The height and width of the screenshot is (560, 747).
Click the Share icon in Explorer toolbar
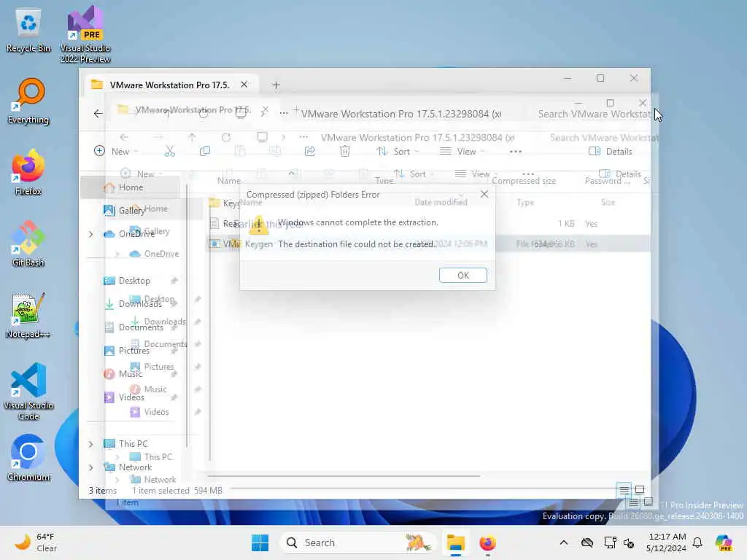pos(309,151)
